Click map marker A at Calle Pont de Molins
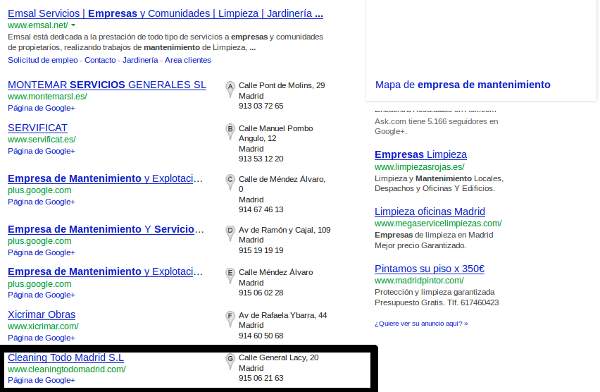600x392 pixels. point(230,89)
